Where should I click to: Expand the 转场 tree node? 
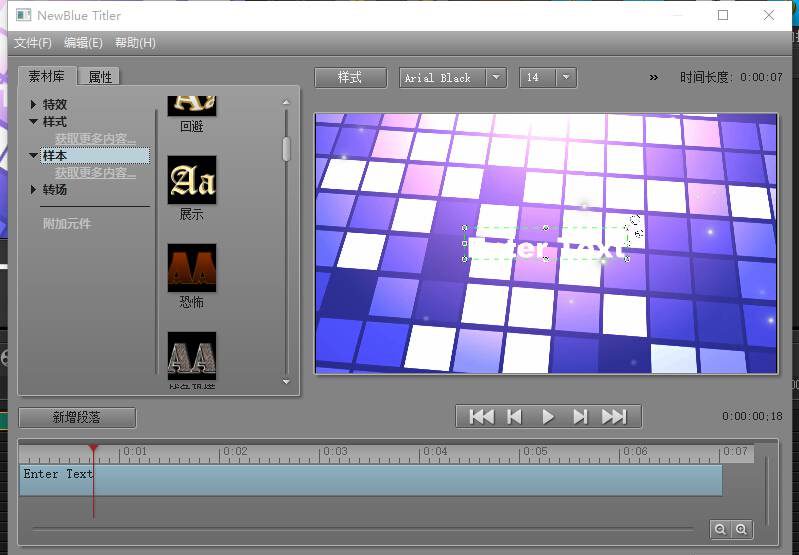[33, 190]
